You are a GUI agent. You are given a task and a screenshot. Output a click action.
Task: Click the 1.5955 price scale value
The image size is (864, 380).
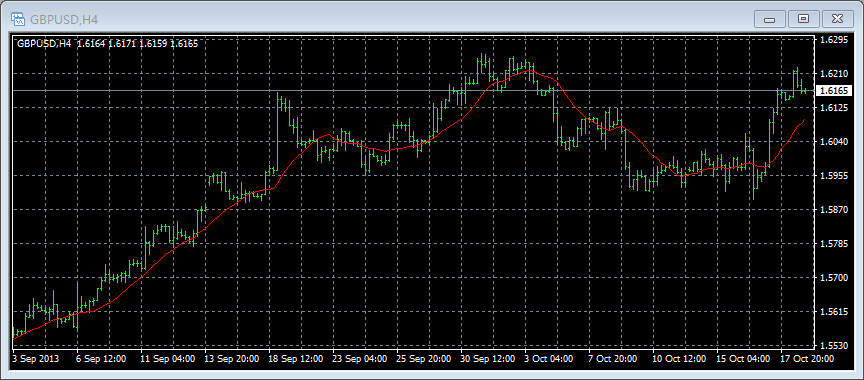pyautogui.click(x=833, y=176)
